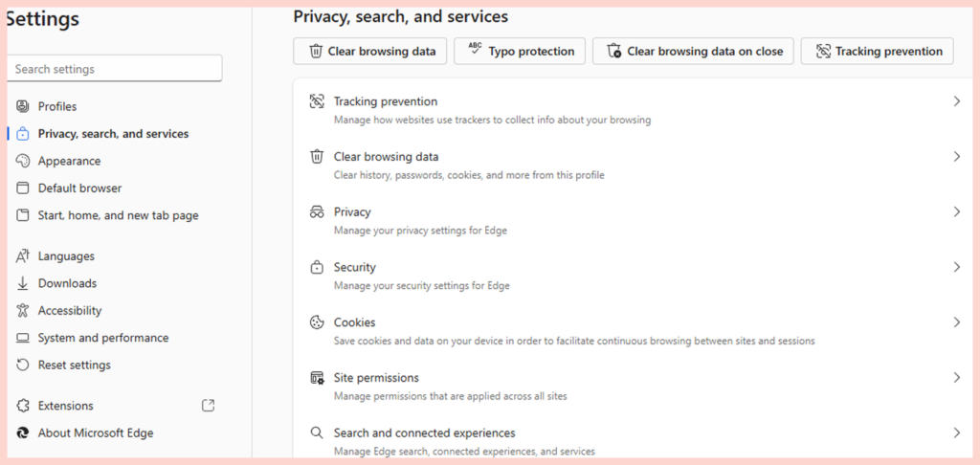
Task: Focus the Search settings input field
Action: click(x=114, y=69)
